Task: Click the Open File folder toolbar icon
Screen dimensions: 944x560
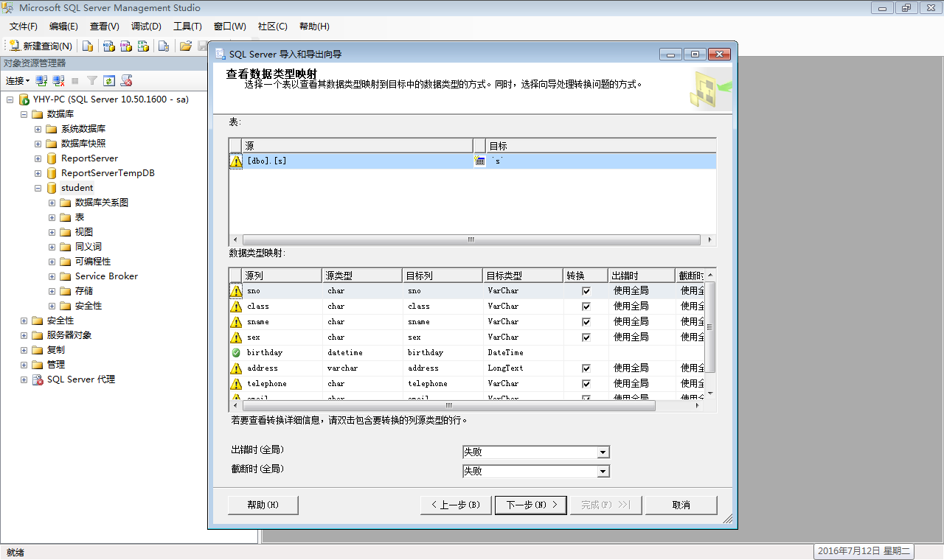Action: tap(186, 46)
